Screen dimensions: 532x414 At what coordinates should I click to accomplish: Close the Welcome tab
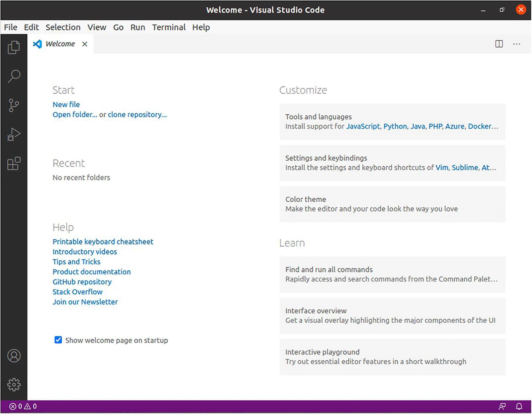click(x=85, y=44)
